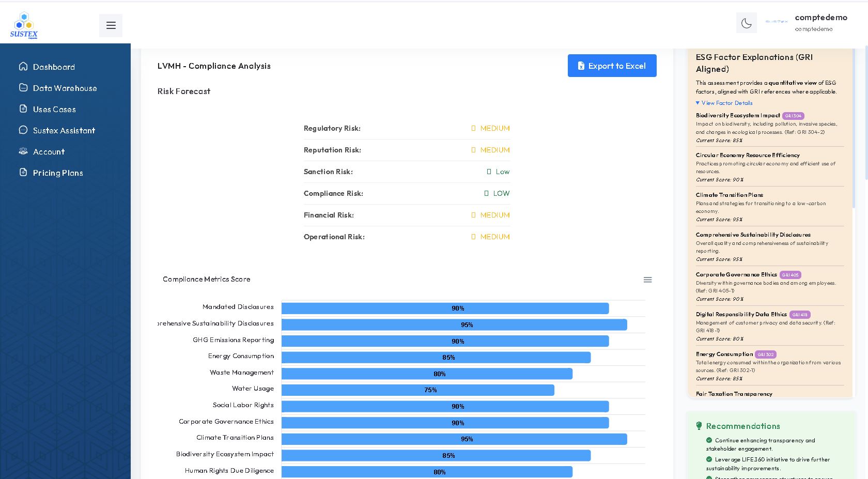Click LVMH - Compliance Analysis title
The width and height of the screenshot is (868, 479).
214,66
